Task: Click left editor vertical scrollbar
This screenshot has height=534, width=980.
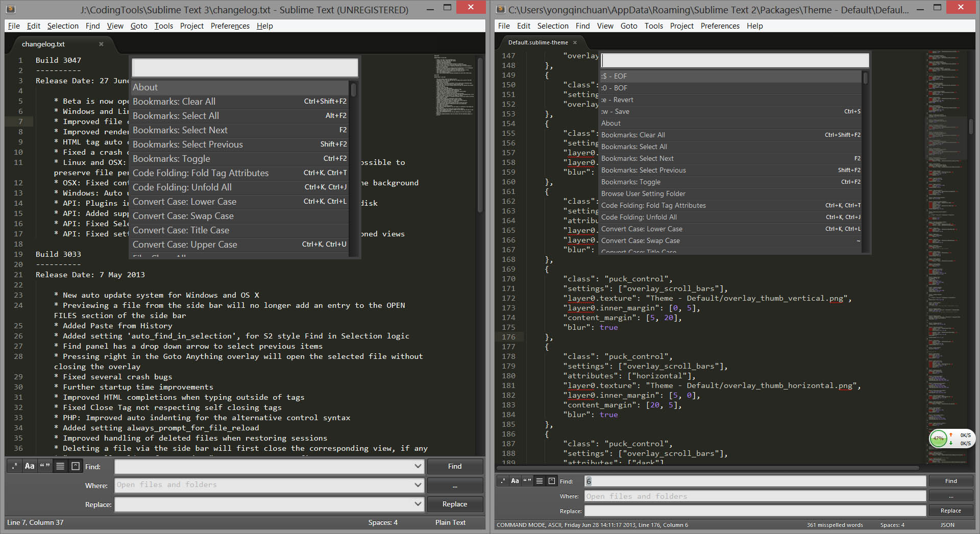Action: point(480,135)
